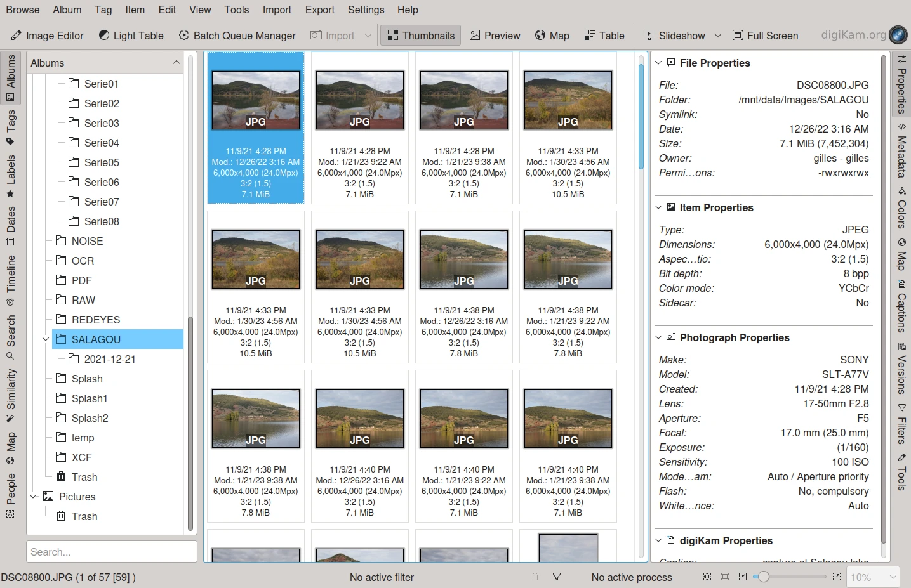Collapse the File Properties section

tap(658, 63)
